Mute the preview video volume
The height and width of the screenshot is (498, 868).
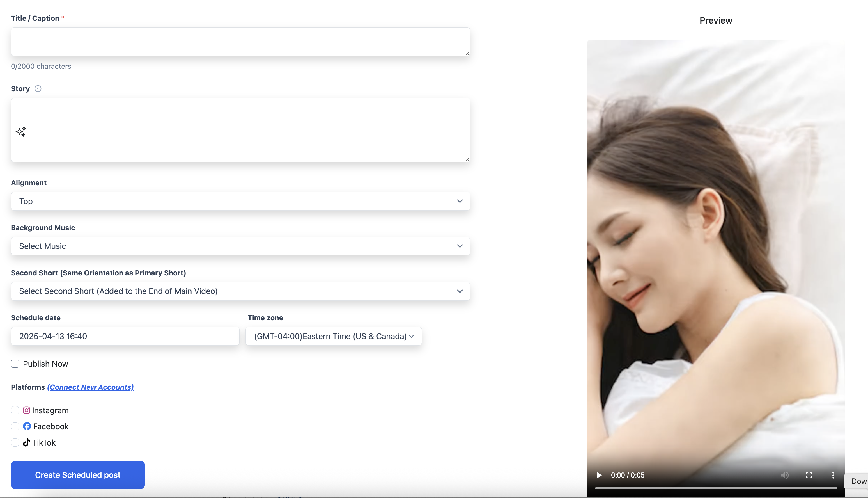(785, 475)
